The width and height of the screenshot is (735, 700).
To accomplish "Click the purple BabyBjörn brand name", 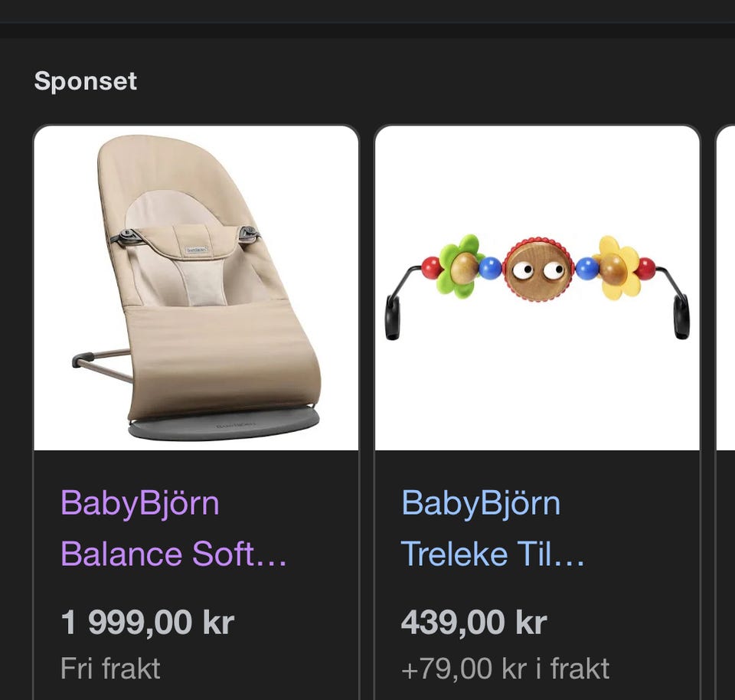I will (139, 503).
